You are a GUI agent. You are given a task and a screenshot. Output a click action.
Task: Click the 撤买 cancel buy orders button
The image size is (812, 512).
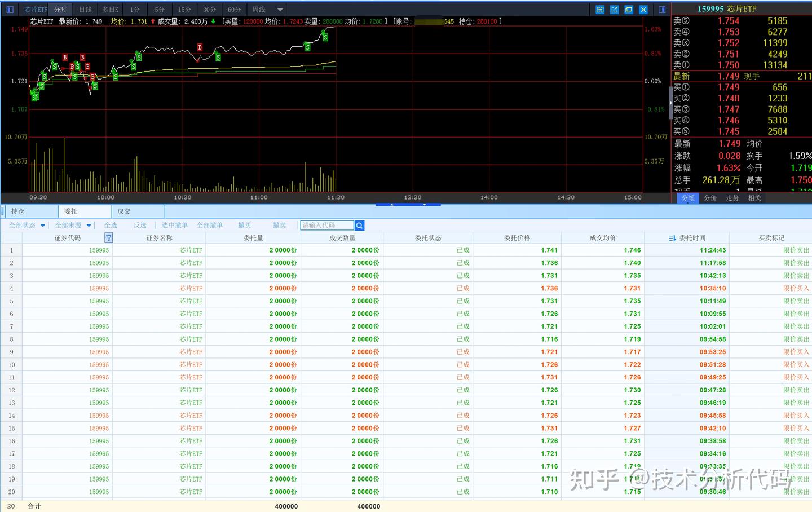tap(244, 226)
